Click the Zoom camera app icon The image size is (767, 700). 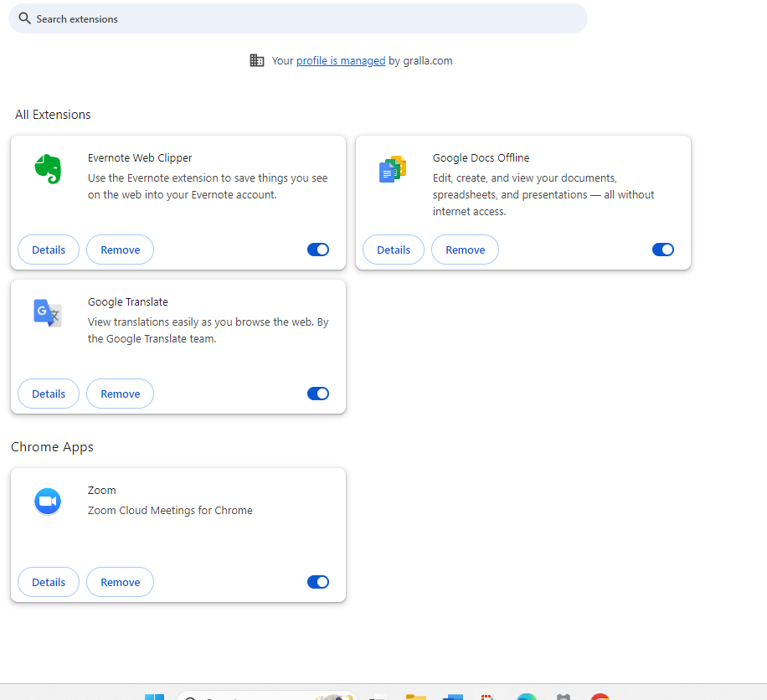point(48,502)
